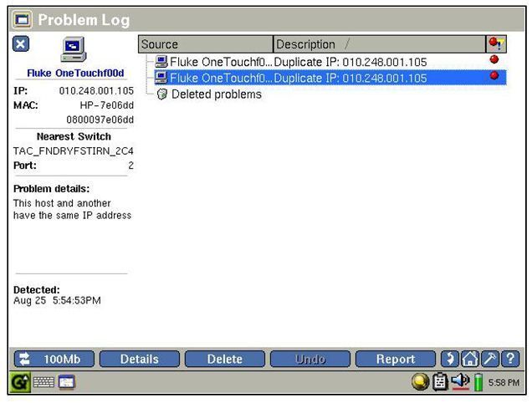Select the first Duplicate IP problem row

coord(330,62)
